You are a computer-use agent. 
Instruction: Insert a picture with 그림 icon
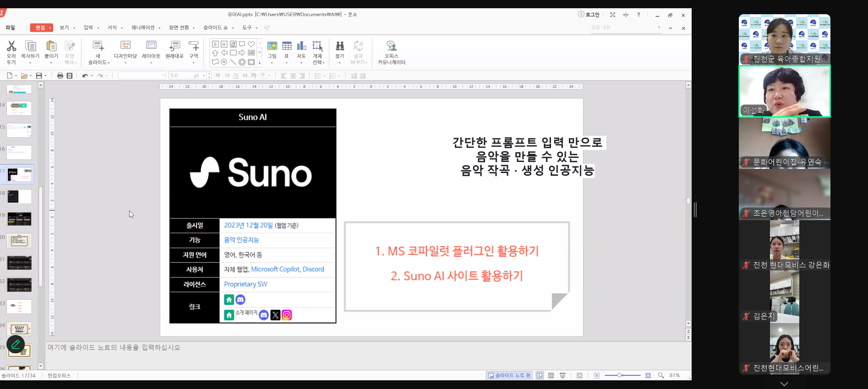pos(272,46)
